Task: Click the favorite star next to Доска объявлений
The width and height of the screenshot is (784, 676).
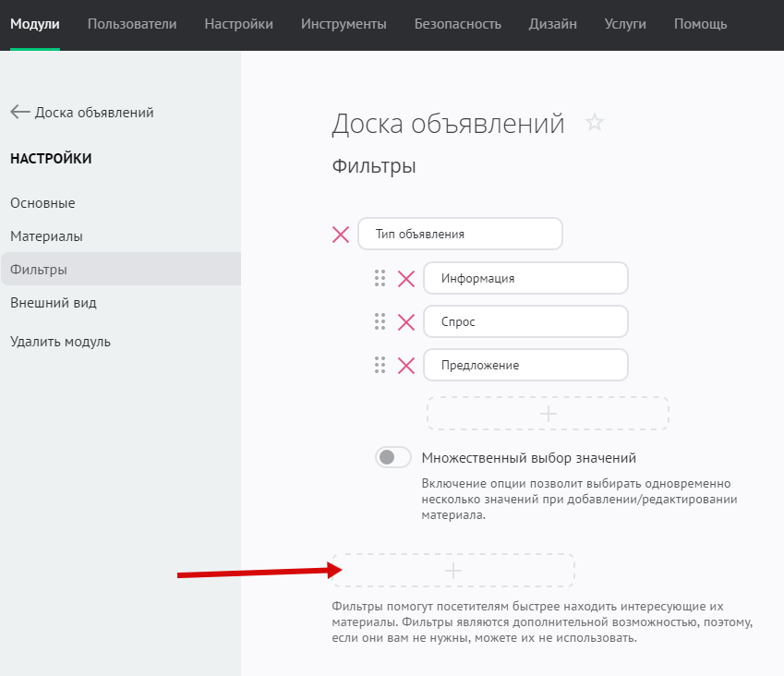Action: click(595, 123)
